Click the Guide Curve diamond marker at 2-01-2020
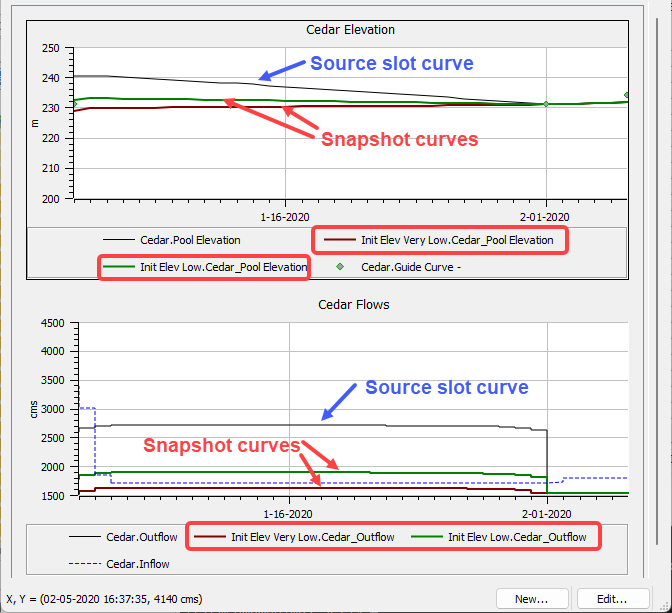Viewport: 672px width, 613px height. pyautogui.click(x=546, y=104)
